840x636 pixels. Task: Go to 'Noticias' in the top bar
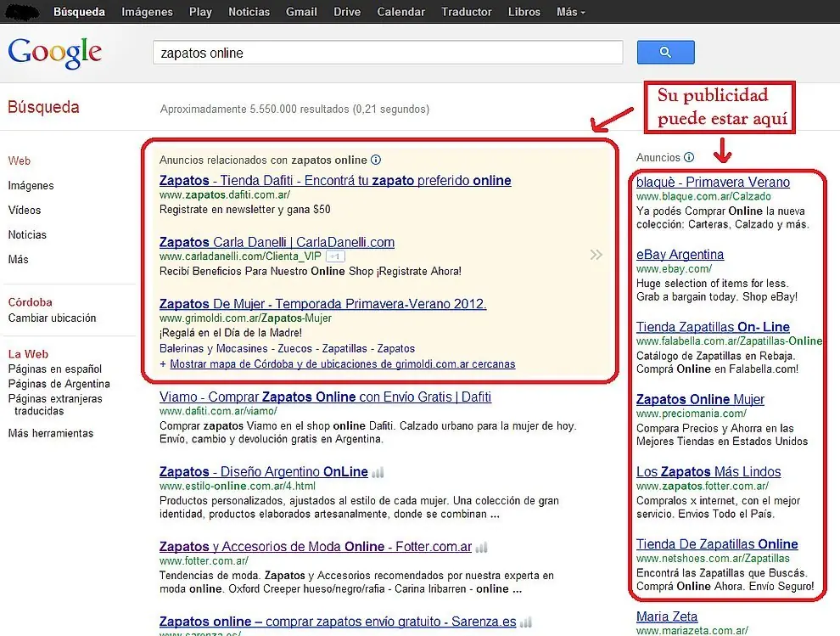click(x=249, y=12)
